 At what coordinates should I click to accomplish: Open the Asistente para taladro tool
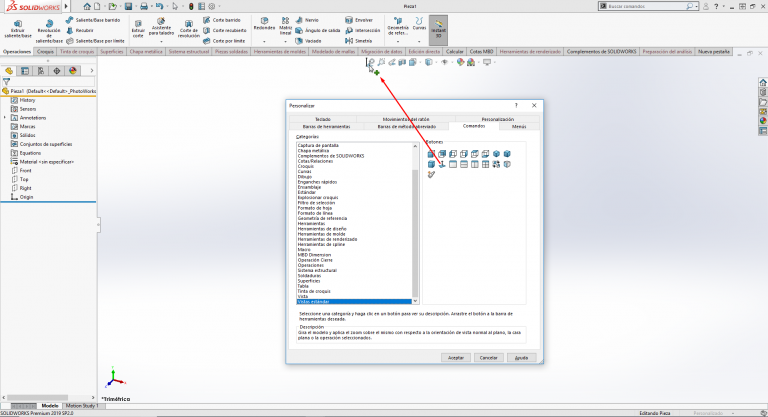(x=161, y=27)
